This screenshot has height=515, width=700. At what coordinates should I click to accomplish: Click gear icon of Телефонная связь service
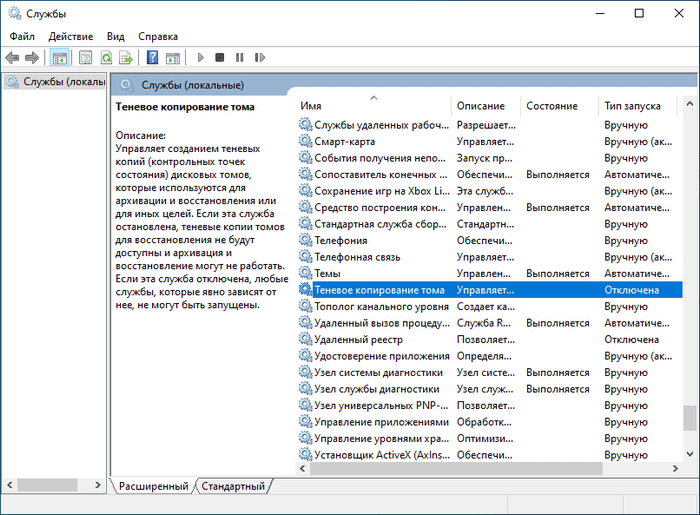pyautogui.click(x=305, y=257)
